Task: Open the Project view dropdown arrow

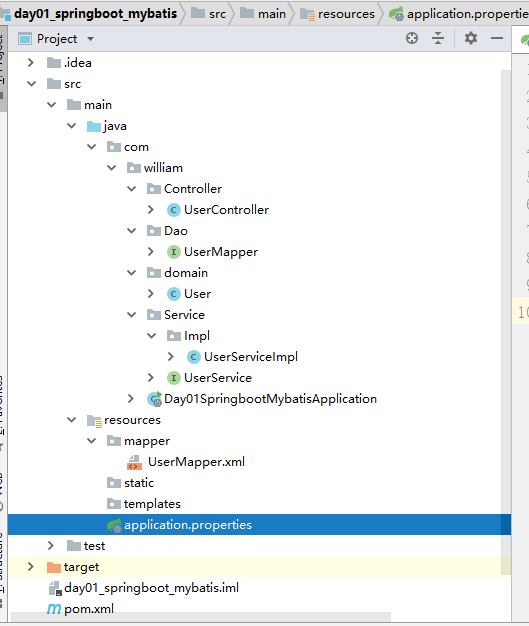Action: pyautogui.click(x=91, y=39)
